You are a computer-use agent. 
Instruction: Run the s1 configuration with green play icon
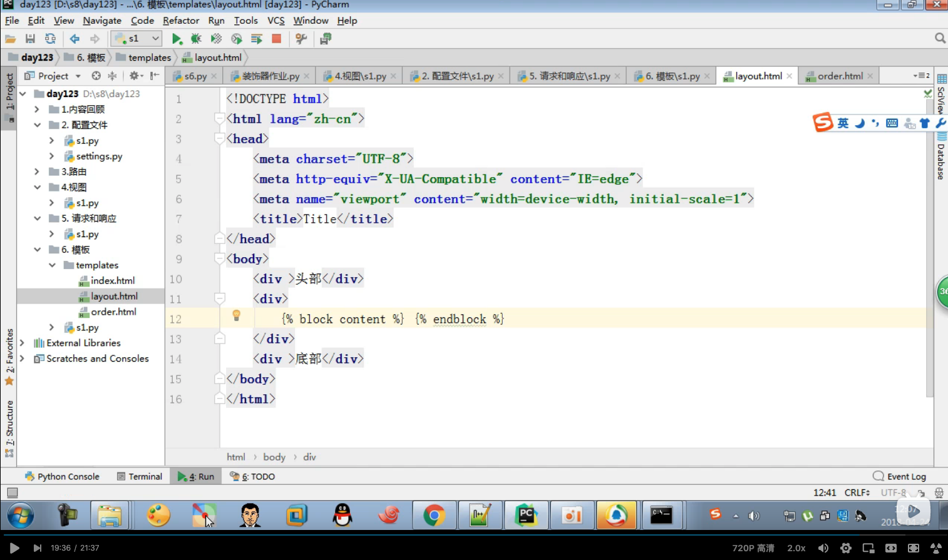(177, 39)
